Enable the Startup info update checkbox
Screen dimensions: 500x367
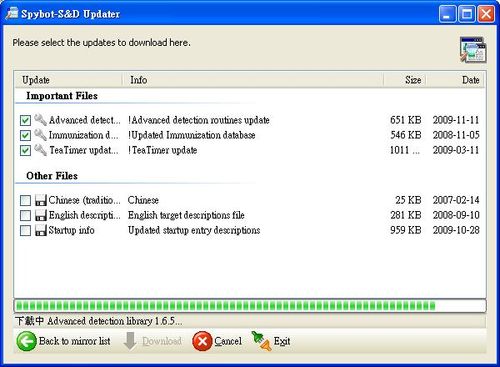(x=25, y=230)
